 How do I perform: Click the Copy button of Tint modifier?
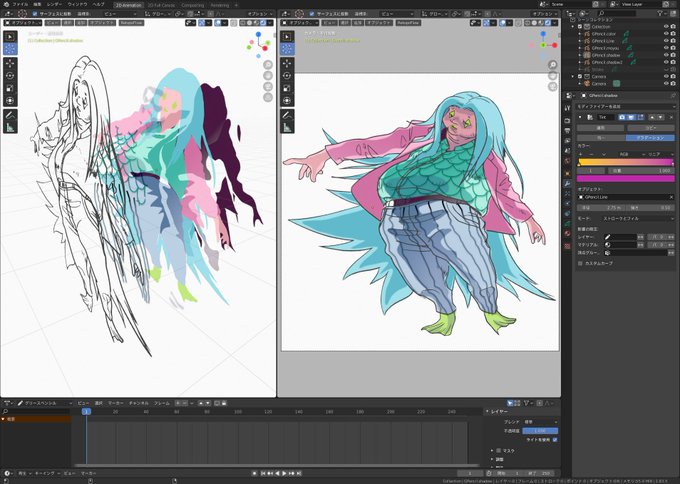point(651,128)
